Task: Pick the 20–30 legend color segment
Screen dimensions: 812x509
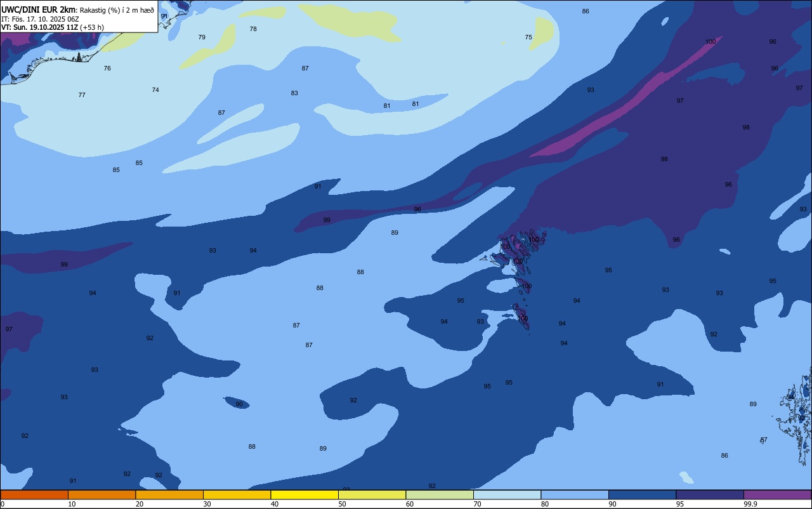Action: pos(169,494)
